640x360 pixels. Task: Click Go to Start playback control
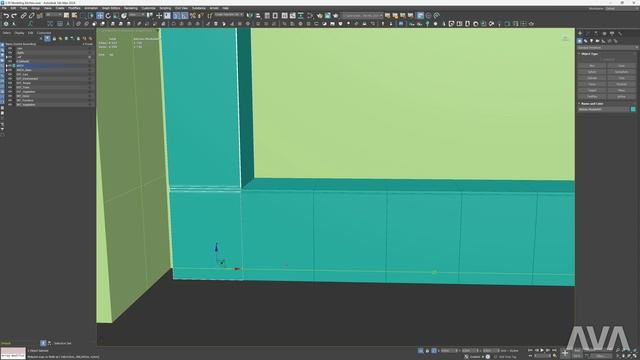pos(530,350)
